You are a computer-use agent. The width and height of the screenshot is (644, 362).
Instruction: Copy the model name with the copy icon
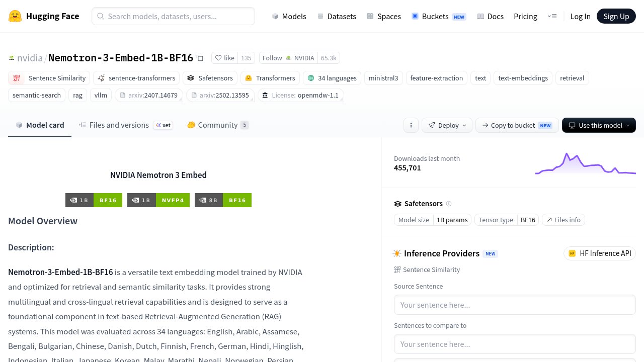tap(200, 58)
